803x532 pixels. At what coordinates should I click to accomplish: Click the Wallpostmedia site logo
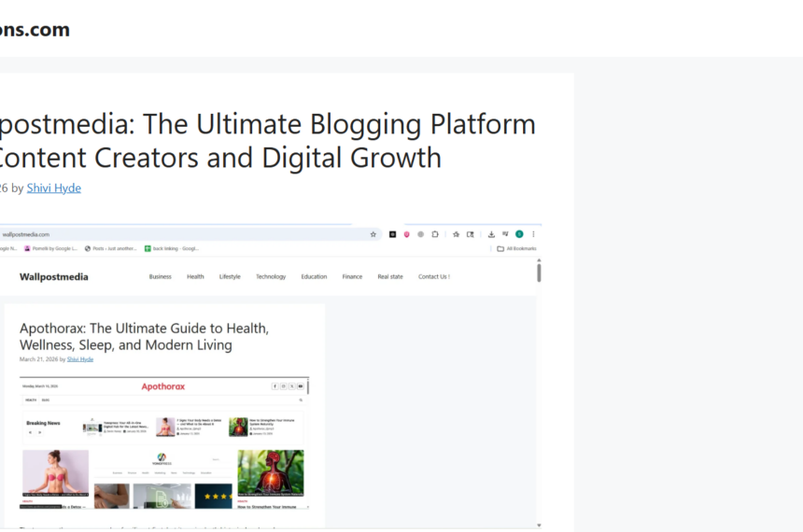pos(54,276)
